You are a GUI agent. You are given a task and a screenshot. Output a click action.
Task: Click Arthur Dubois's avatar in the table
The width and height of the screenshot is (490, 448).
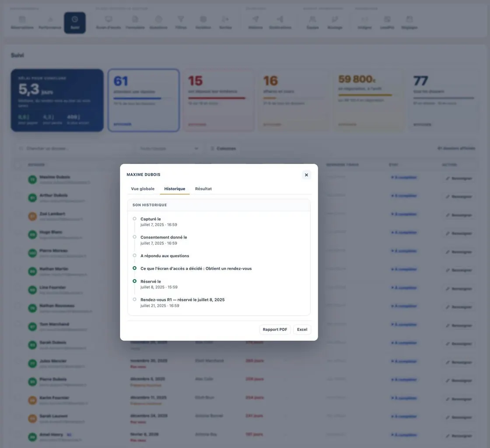click(x=32, y=198)
